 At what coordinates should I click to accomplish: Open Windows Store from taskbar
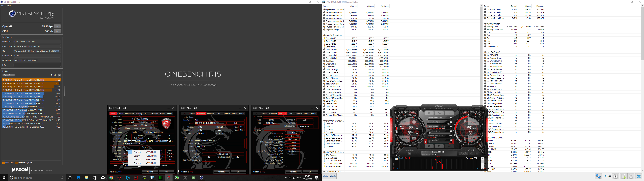pos(94,178)
